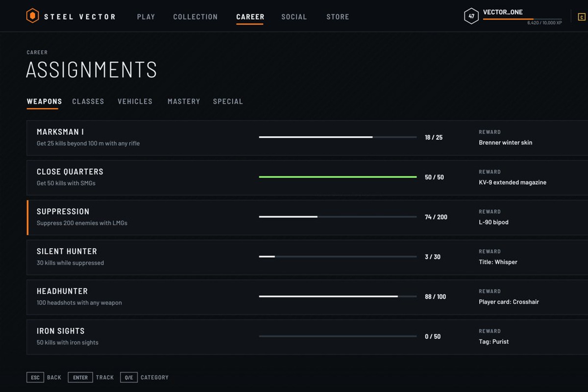Image resolution: width=588 pixels, height=392 pixels.
Task: Click 'Get 25 kills beyond 100 m' description
Action: [88, 144]
